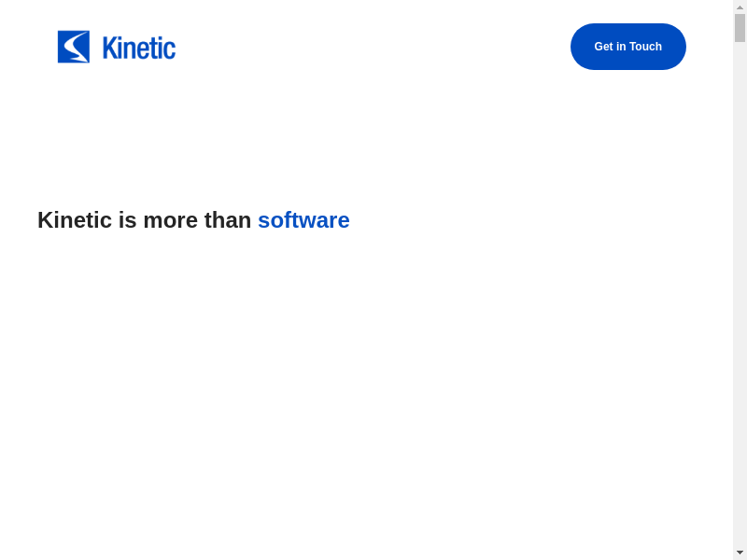Click the word "more" in the heading
Image resolution: width=747 pixels, height=560 pixels.
coord(170,220)
